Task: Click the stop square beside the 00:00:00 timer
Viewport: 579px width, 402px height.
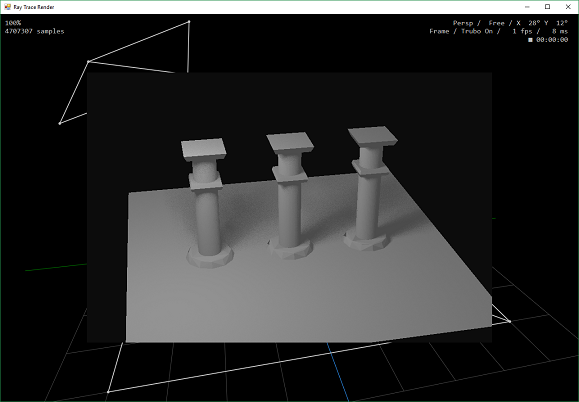Action: point(530,40)
